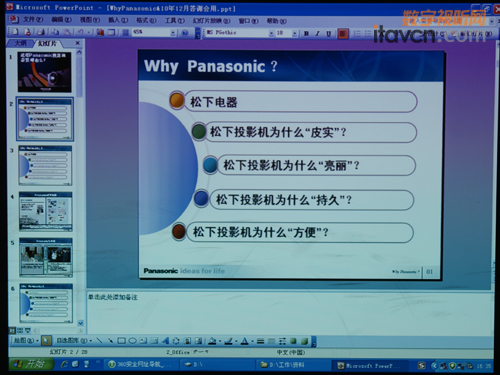Open the 格式 (Format) menu
This screenshot has height=375, width=500.
click(x=146, y=20)
